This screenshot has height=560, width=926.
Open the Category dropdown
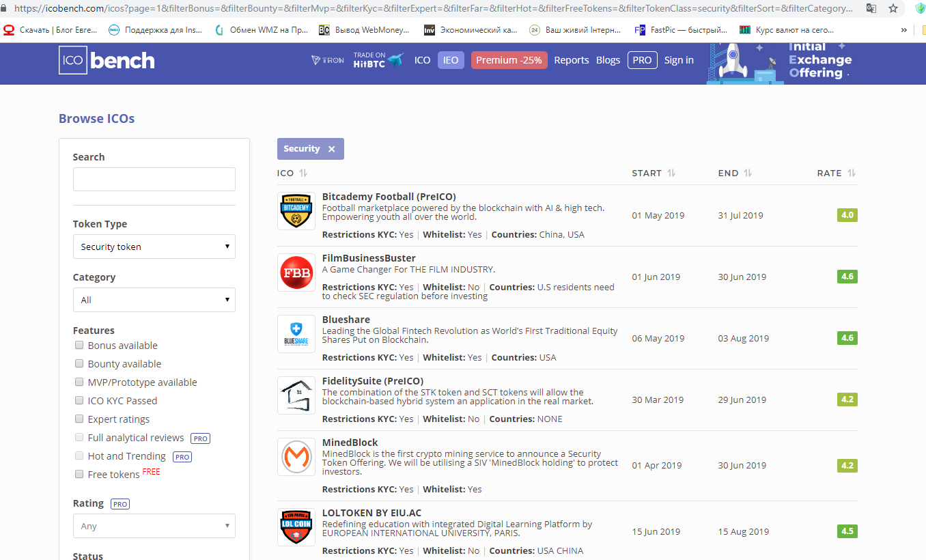tap(154, 300)
